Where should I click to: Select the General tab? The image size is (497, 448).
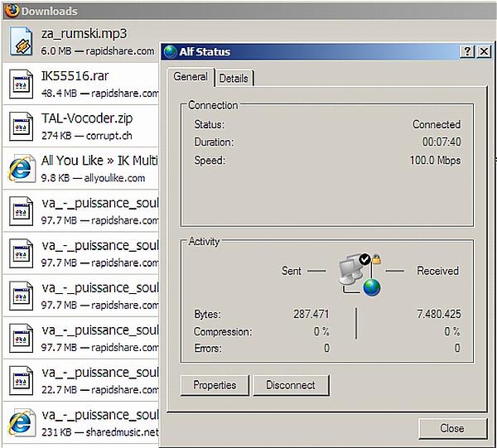pyautogui.click(x=191, y=77)
